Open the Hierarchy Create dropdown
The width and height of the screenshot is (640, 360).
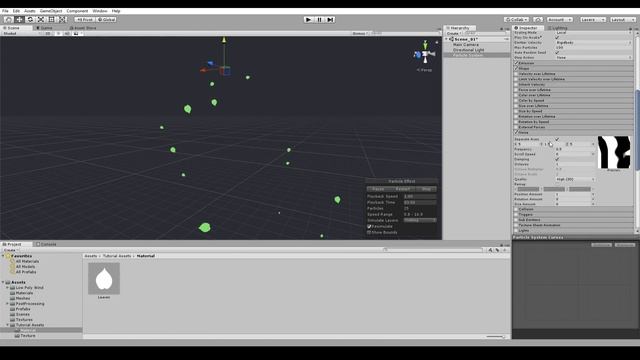pyautogui.click(x=453, y=33)
